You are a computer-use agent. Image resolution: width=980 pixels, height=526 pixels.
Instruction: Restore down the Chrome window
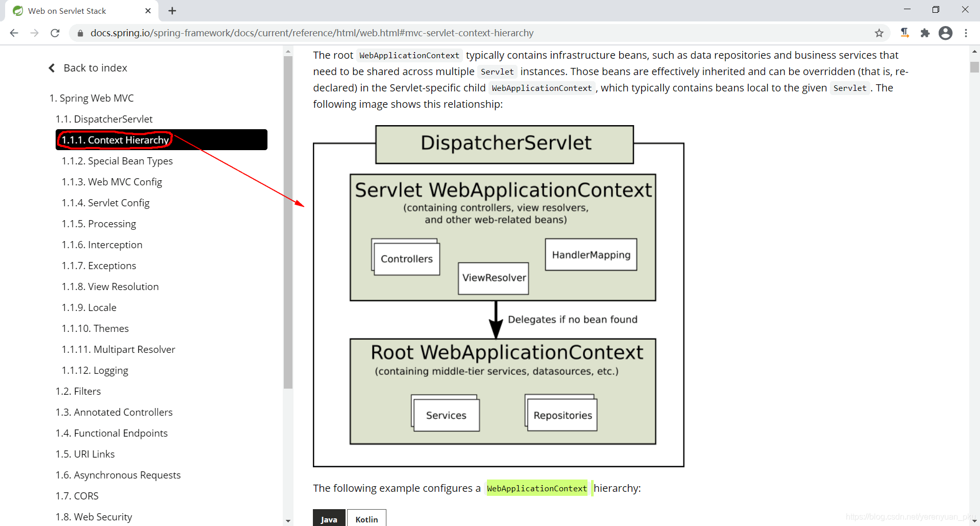point(936,10)
